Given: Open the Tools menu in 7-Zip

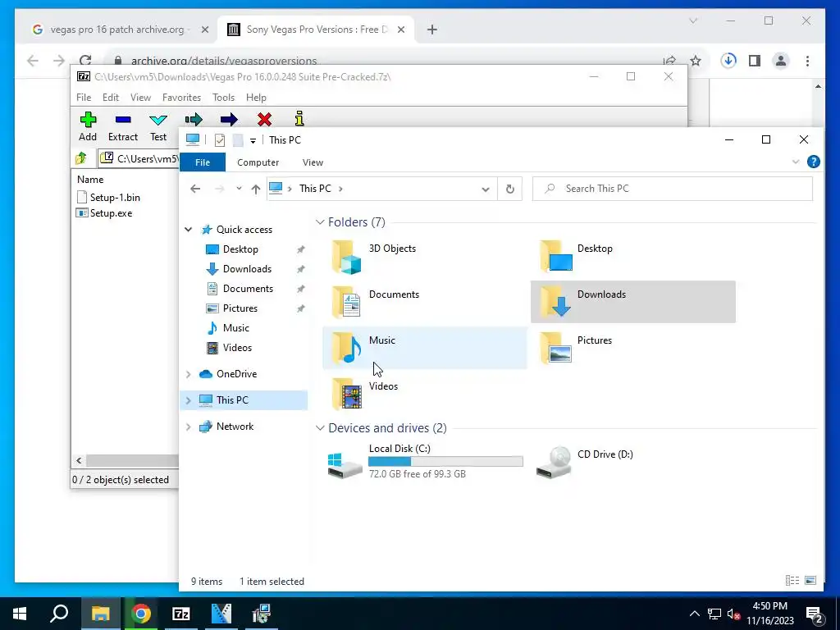Looking at the screenshot, I should 223,98.
